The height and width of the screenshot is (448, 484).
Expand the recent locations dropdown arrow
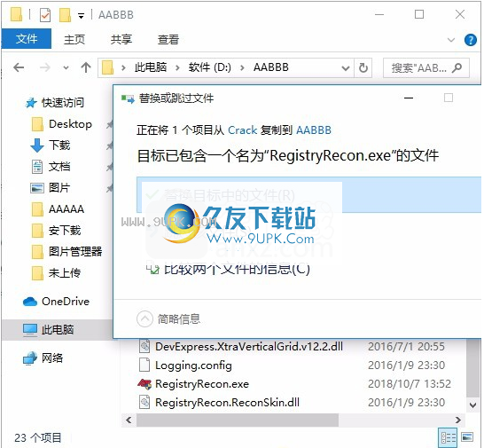[x=66, y=67]
